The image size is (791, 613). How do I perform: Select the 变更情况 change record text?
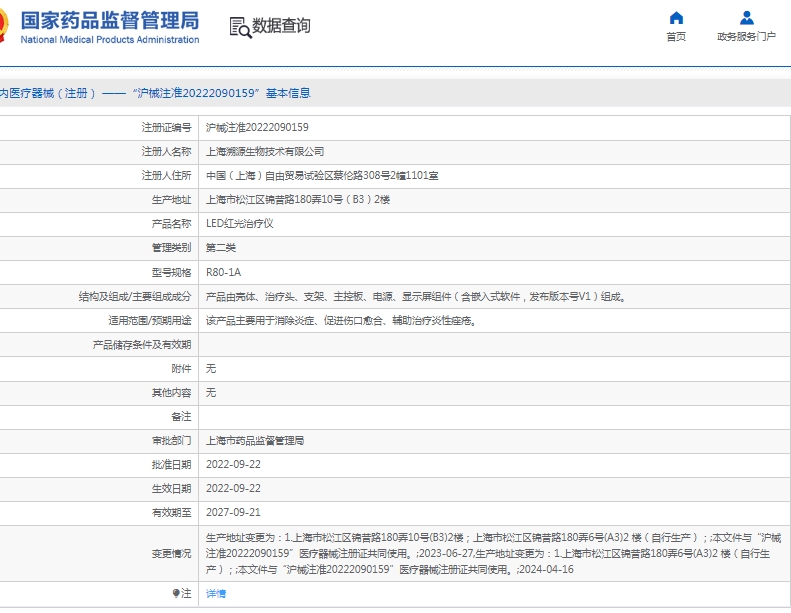493,553
